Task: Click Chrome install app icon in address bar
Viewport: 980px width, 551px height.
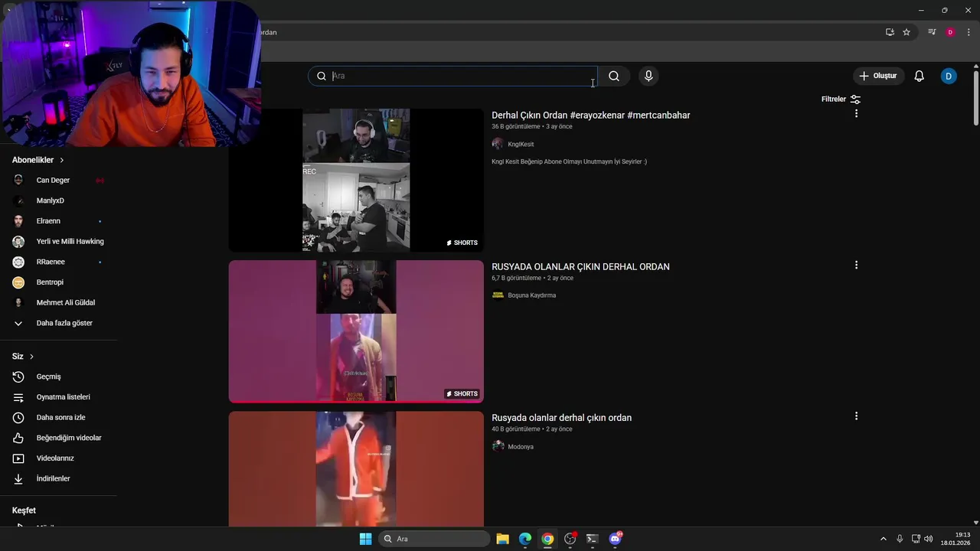Action: click(890, 32)
